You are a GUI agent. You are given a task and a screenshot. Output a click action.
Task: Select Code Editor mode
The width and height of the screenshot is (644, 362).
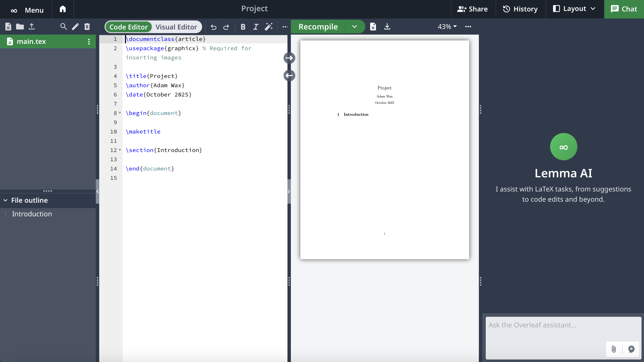(x=128, y=27)
